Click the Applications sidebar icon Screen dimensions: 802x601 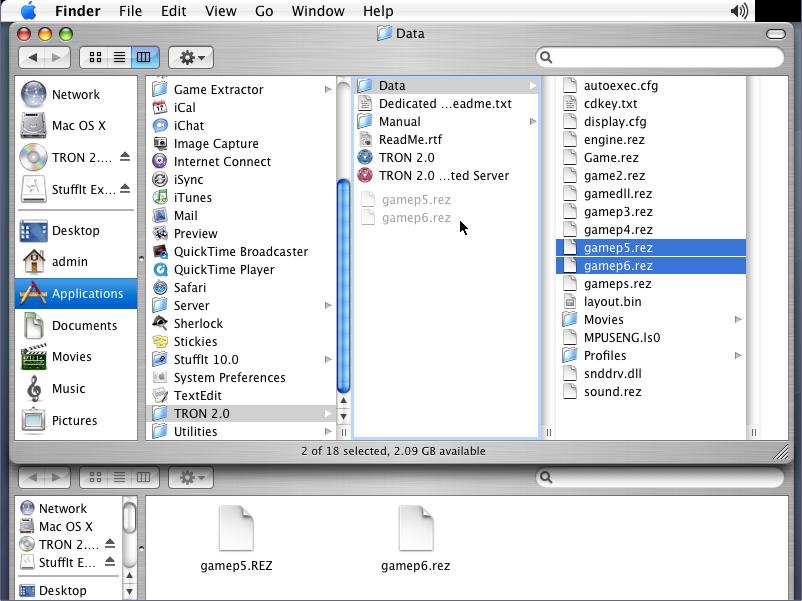34,293
